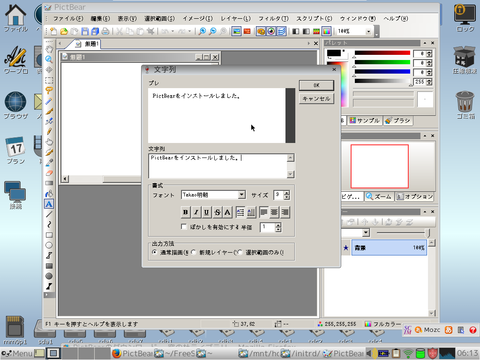Select the Zoom magnifier tool in toolbox
The image size is (480, 360).
[49, 59]
